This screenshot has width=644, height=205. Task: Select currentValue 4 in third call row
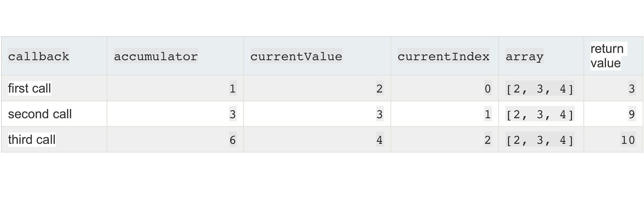coord(380,140)
